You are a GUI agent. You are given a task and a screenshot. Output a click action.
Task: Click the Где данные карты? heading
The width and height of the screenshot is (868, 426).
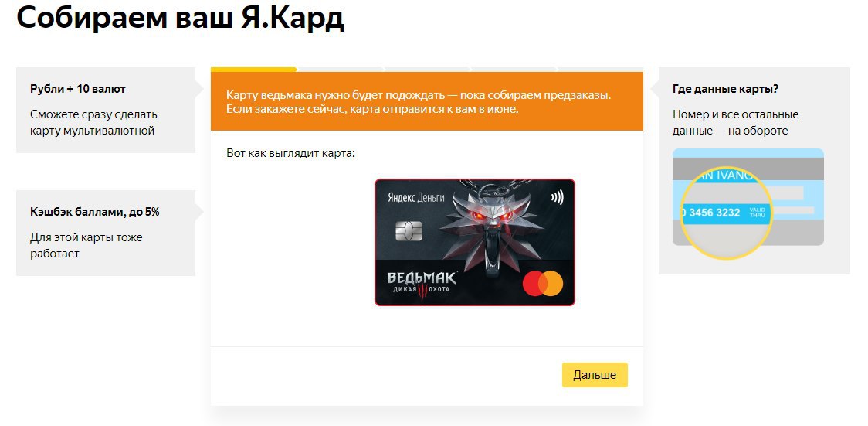725,89
